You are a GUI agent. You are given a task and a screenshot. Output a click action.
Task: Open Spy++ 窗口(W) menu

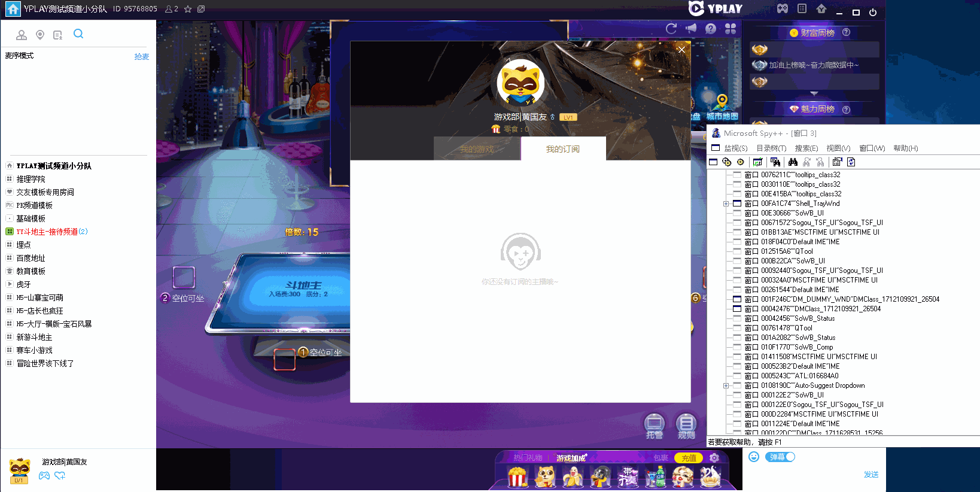click(x=872, y=148)
